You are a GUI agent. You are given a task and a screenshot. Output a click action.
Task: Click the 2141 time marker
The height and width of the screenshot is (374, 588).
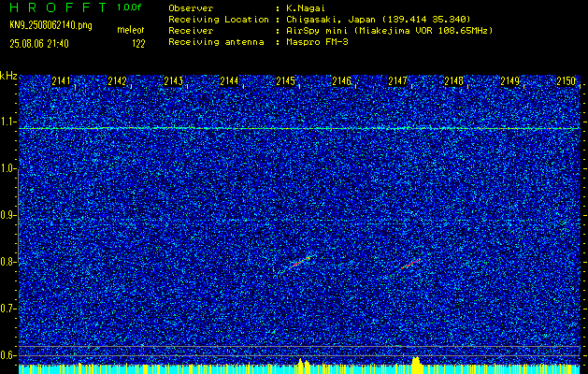tap(61, 81)
